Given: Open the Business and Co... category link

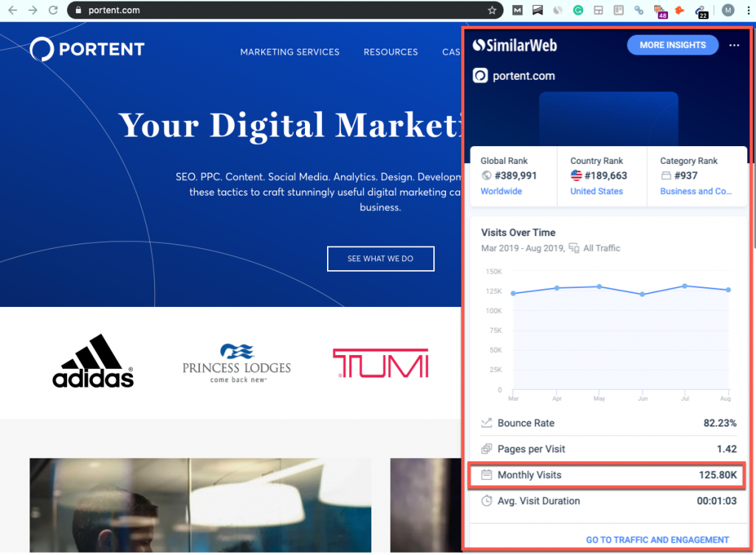Looking at the screenshot, I should 695,191.
